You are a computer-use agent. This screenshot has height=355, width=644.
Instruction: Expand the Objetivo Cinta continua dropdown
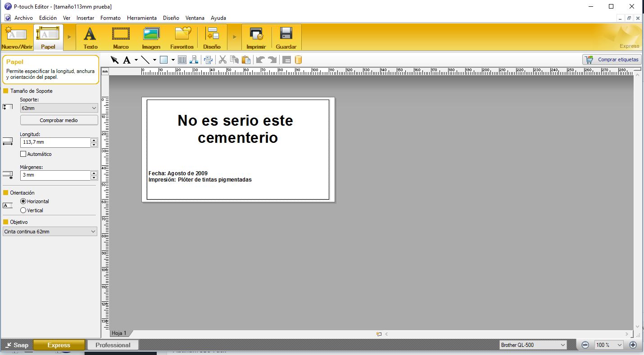50,232
